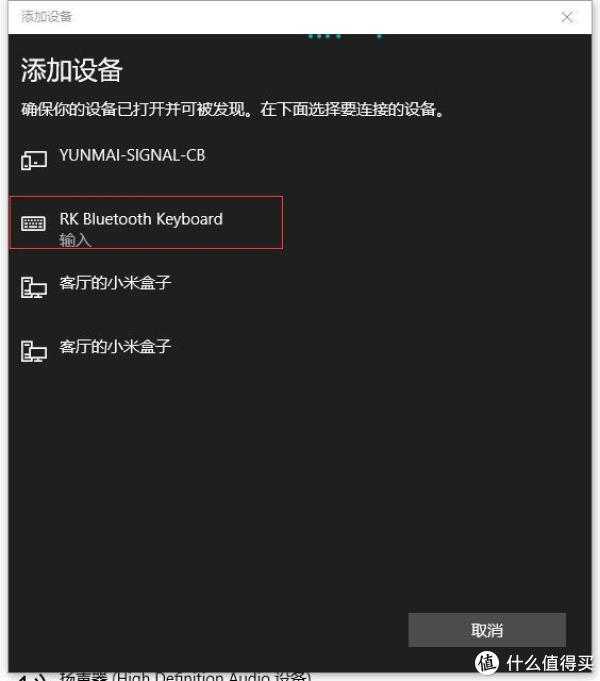The image size is (600, 681).
Task: Select the YUNMAI-SIGNAL-CB device name
Action: 132,155
